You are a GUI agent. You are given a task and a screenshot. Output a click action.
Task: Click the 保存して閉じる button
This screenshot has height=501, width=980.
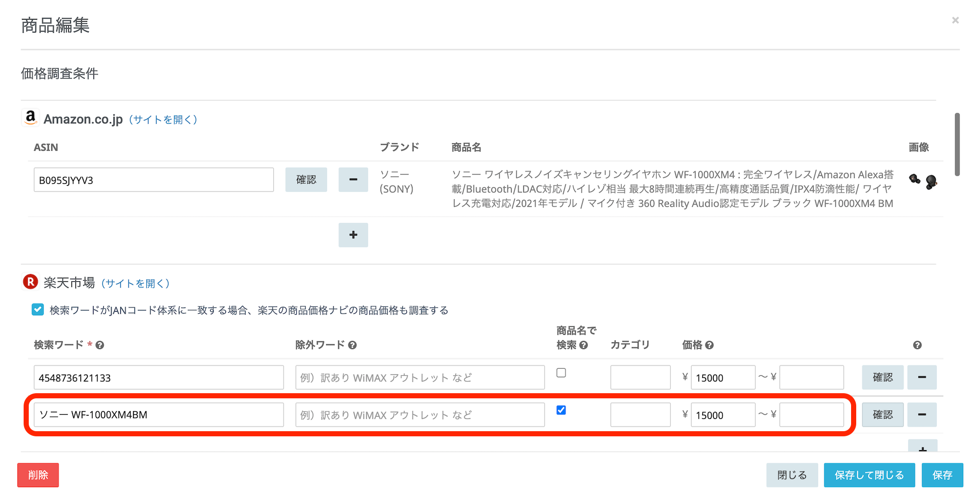[869, 475]
